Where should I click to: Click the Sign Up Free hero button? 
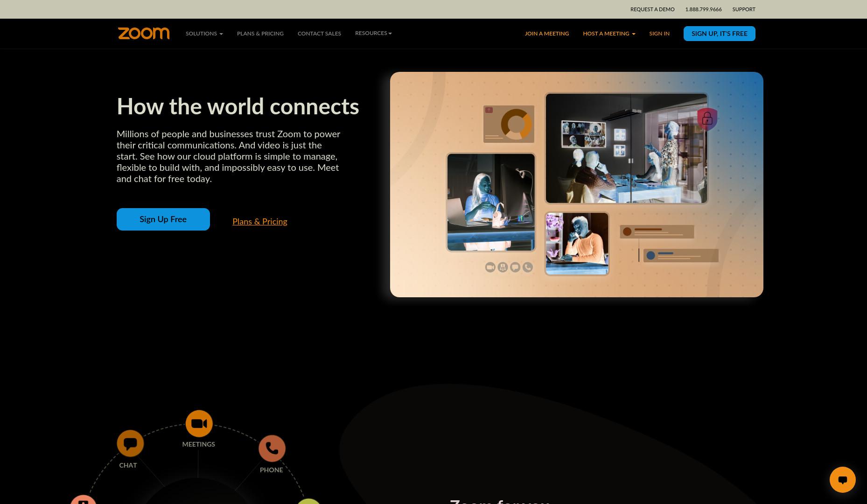point(163,219)
